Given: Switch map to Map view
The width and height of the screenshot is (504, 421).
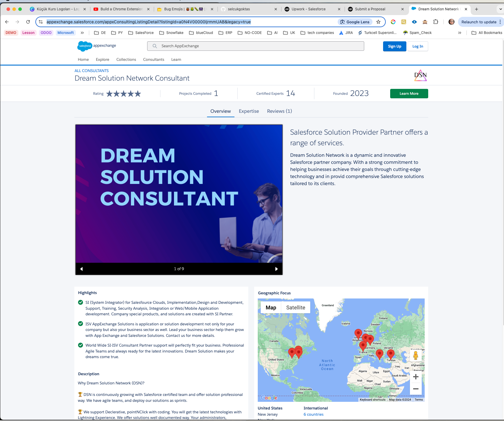Looking at the screenshot, I should click(271, 308).
